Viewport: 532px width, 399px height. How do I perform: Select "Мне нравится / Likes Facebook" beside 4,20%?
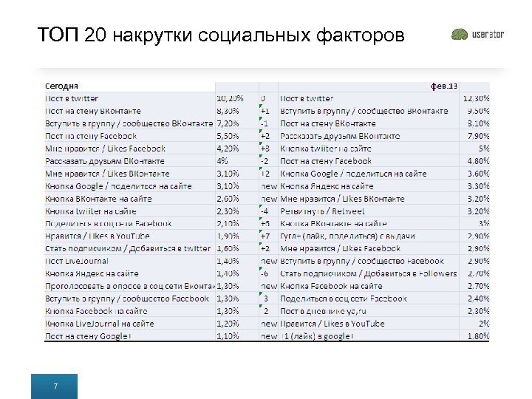[105, 149]
